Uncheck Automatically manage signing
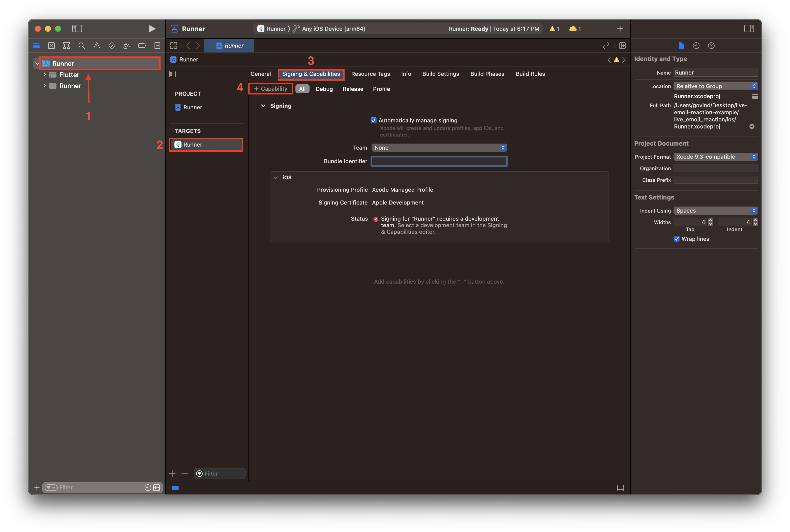790x532 pixels. pos(373,120)
